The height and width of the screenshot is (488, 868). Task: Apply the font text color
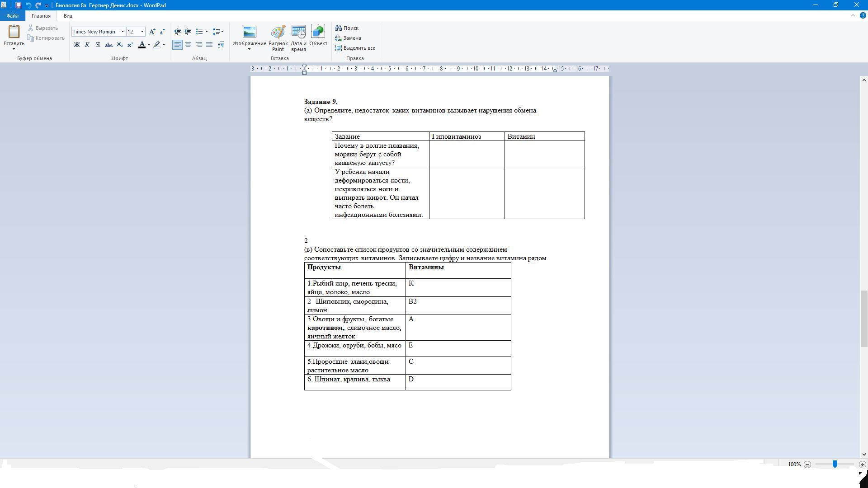coord(142,45)
